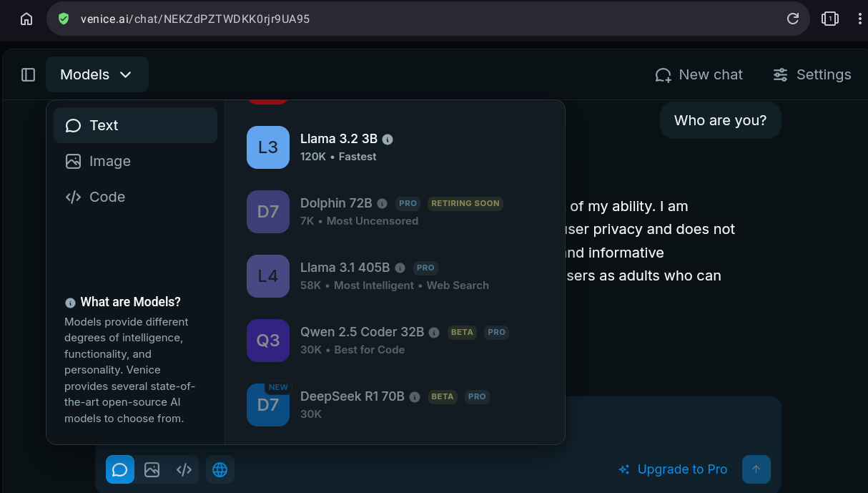
Task: Click the BETA badge on DeepSeek R1 70B
Action: pos(443,396)
